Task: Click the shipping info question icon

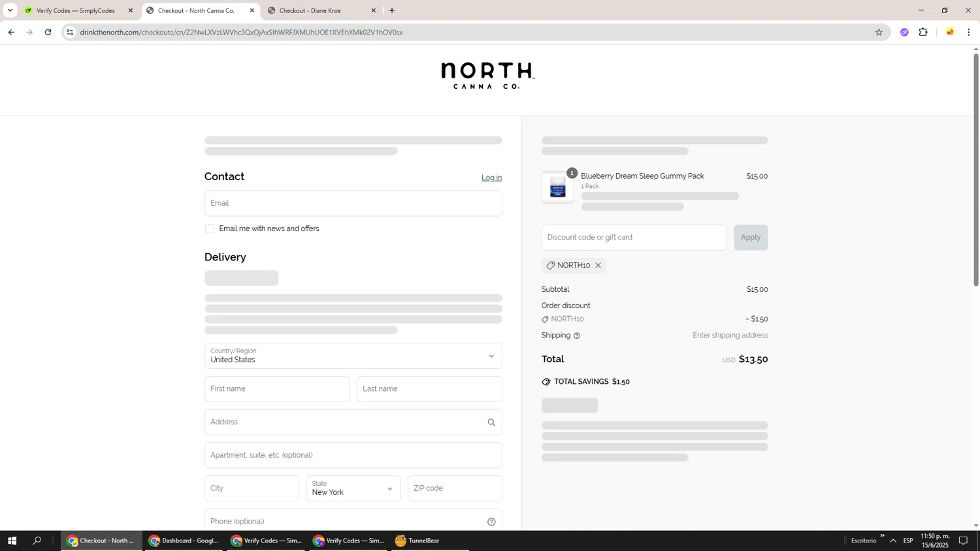Action: coord(577,336)
